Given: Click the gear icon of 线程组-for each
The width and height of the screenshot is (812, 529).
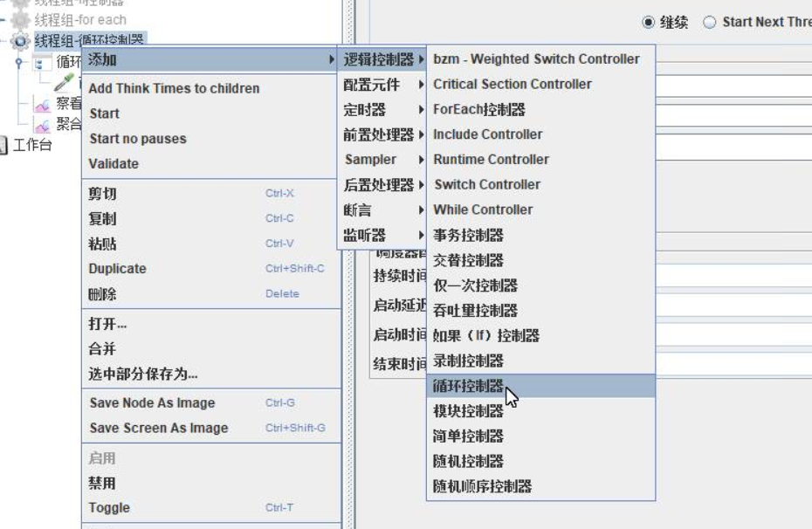Looking at the screenshot, I should point(20,19).
